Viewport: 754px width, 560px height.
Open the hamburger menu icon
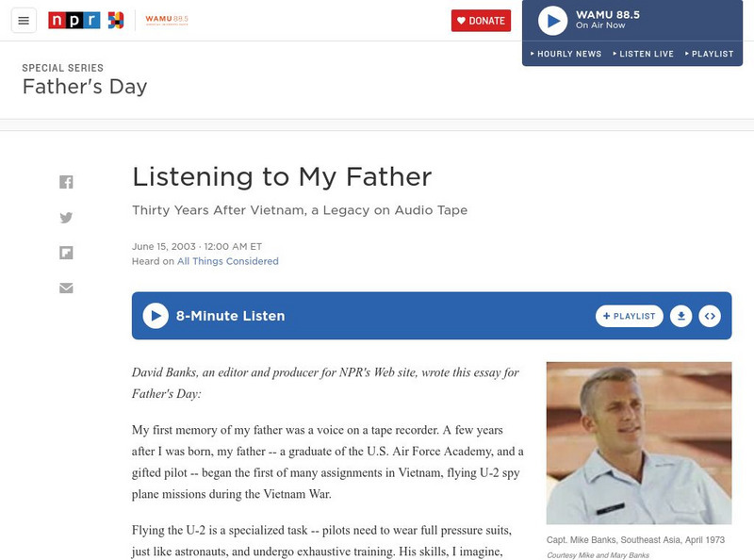(x=24, y=21)
